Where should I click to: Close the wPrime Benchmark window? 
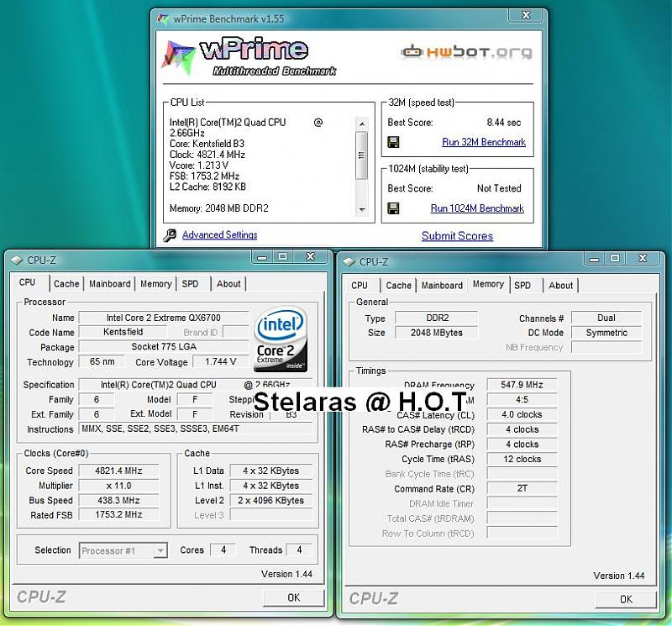(526, 15)
